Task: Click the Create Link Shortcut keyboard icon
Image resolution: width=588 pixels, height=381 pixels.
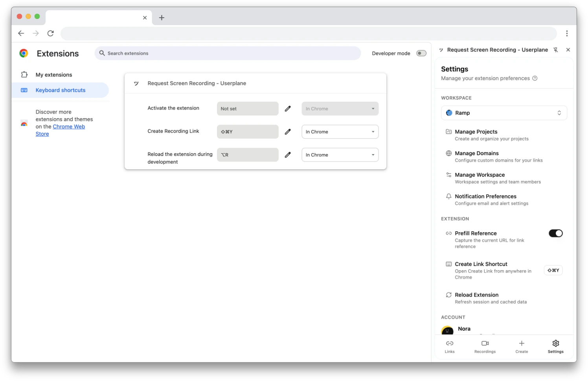Action: click(448, 264)
